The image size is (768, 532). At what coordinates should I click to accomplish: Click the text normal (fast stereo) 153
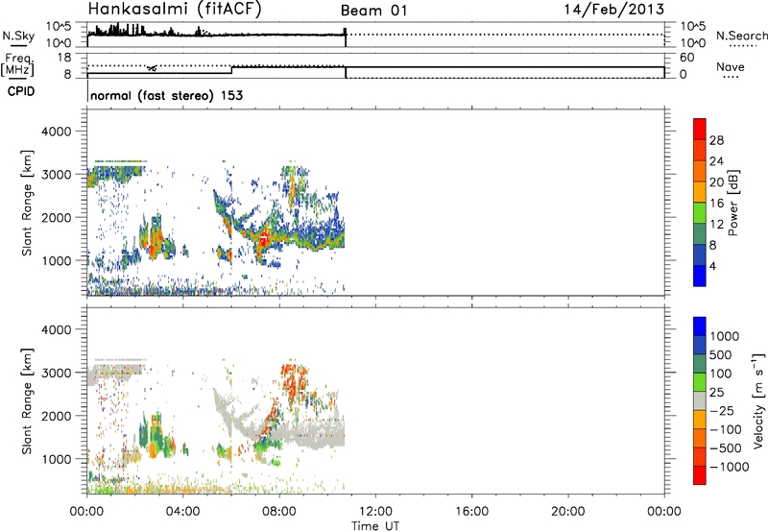tap(166, 95)
